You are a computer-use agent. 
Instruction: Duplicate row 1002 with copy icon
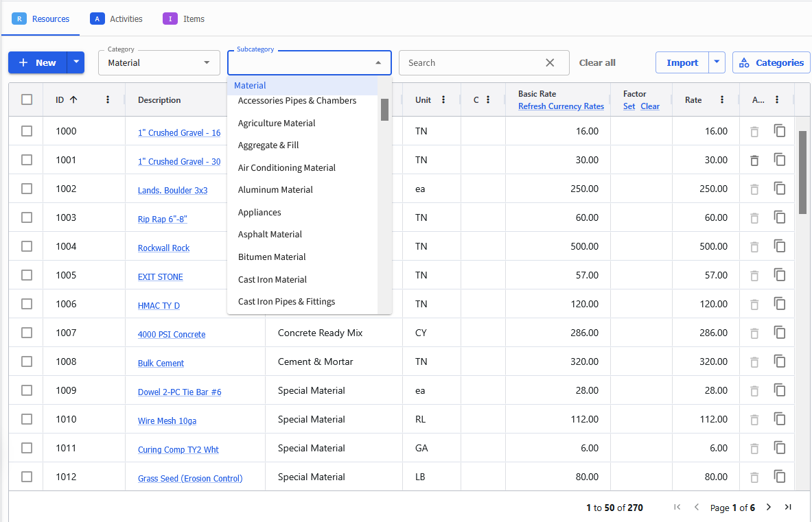(x=779, y=189)
